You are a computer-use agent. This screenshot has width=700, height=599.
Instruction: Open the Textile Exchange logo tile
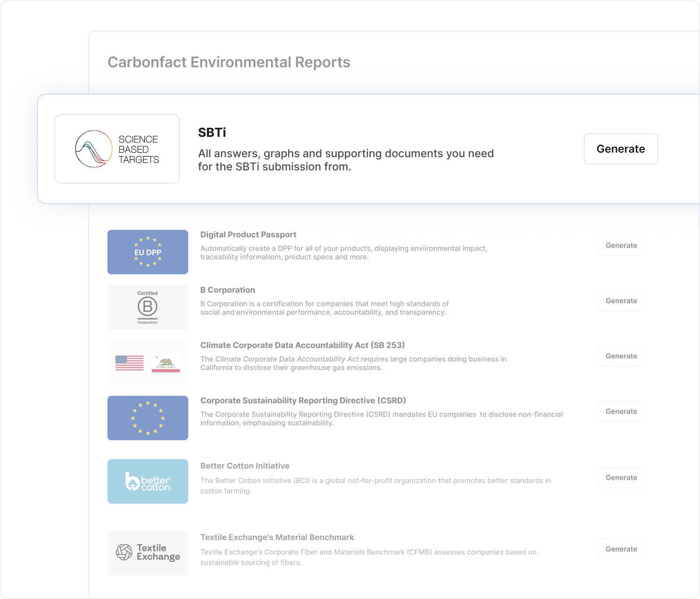coord(148,552)
